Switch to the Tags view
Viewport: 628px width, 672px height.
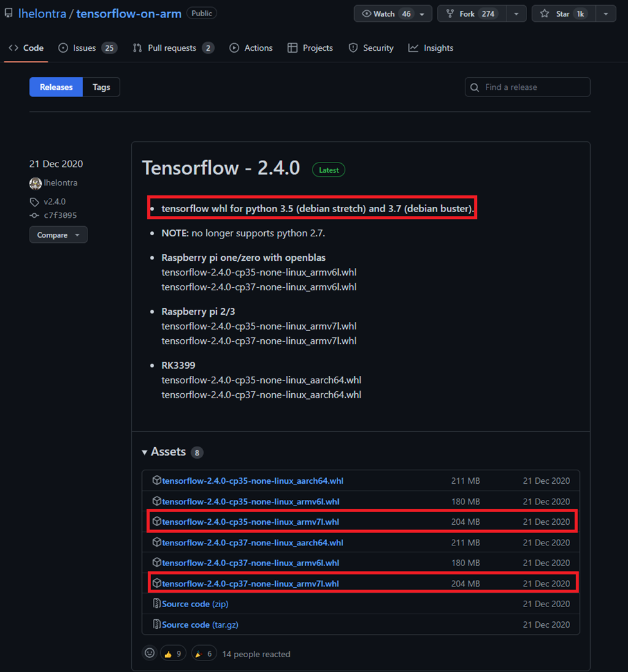click(x=101, y=87)
